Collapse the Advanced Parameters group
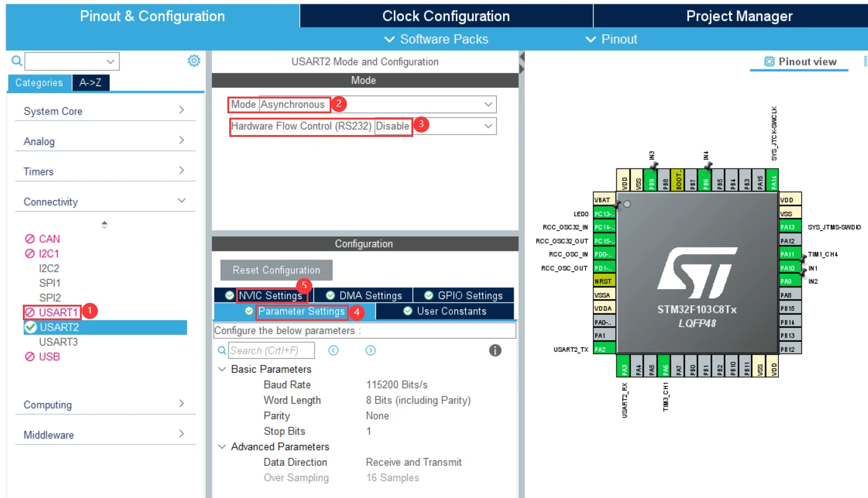The height and width of the screenshot is (498, 868). point(222,447)
